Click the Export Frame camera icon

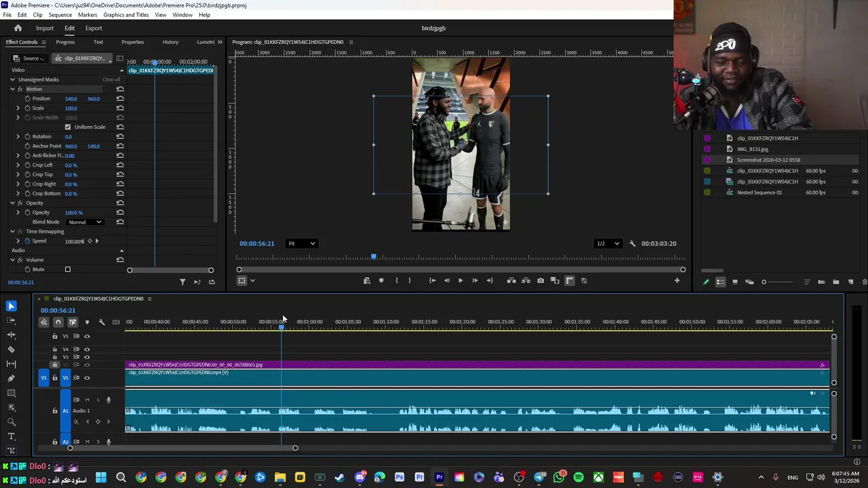[540, 281]
